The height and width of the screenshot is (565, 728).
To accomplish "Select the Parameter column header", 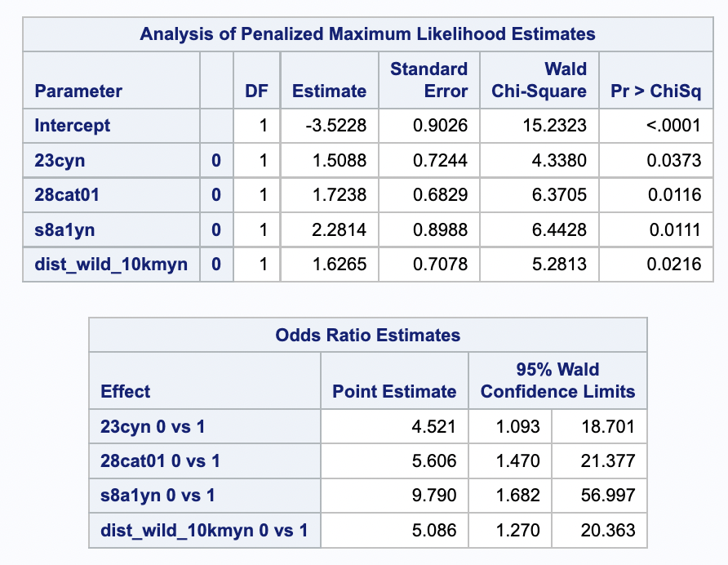I will coord(78,91).
